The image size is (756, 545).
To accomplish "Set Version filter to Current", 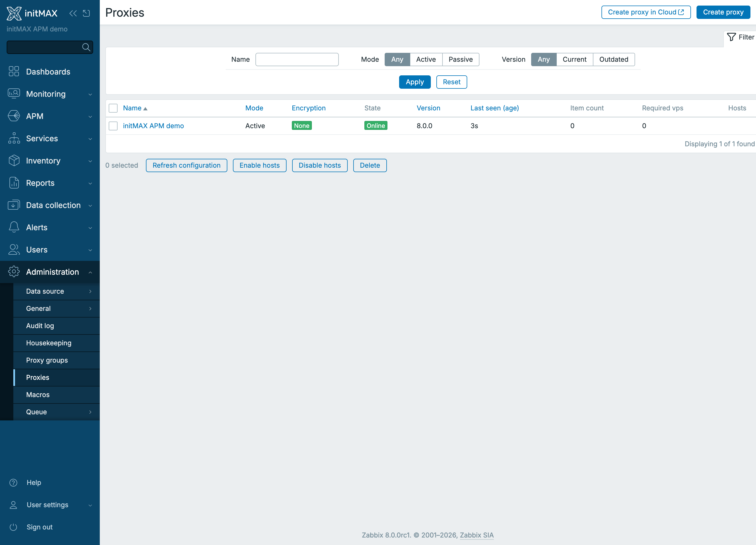I will coord(574,60).
